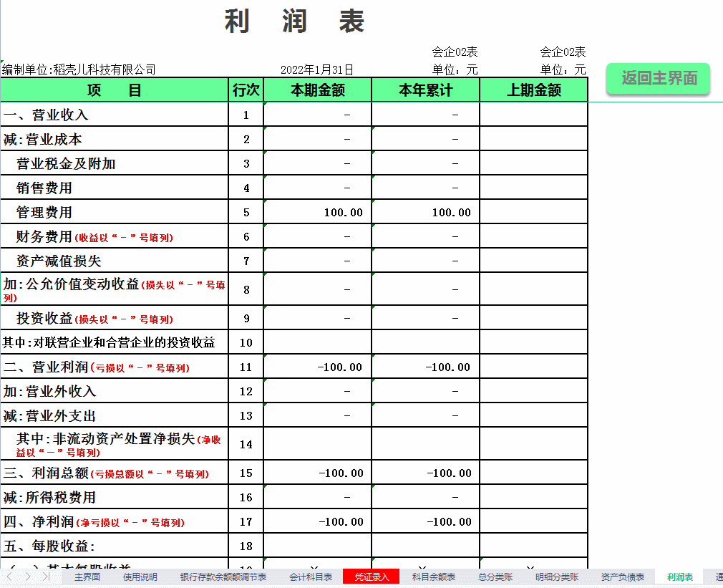
Task: Click the 净利润 本年累计 amount cell
Action: pos(424,521)
